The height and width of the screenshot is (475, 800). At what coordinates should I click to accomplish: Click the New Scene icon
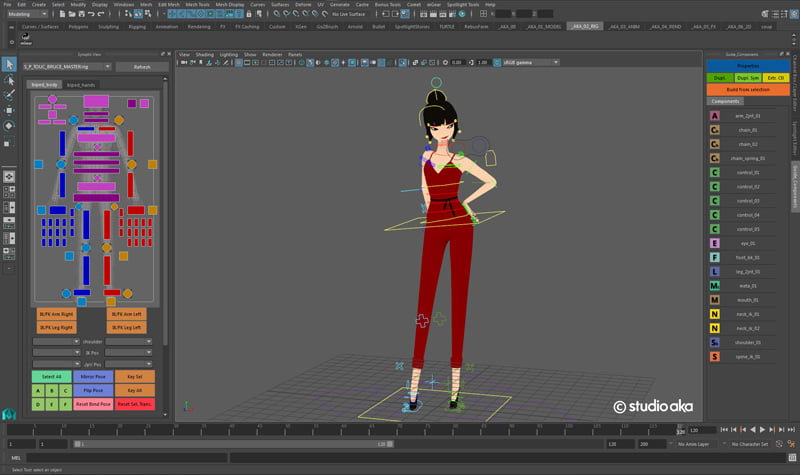[x=62, y=14]
